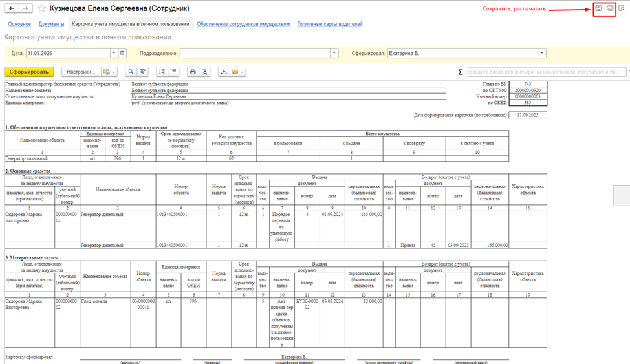630x364 pixels.
Task: Open the preview icon in title bar
Action: tap(622, 8)
